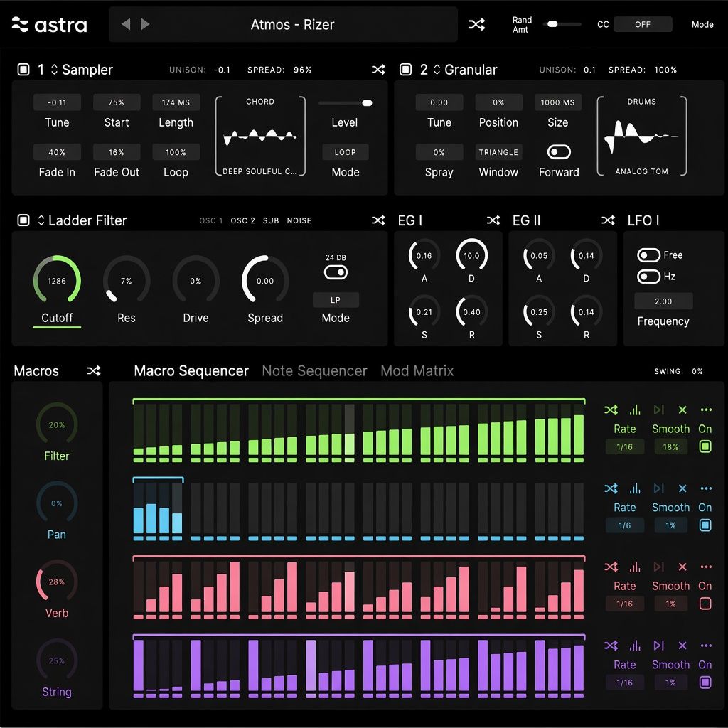Open the 1/6 Rate dropdown on Pan lane
Image resolution: width=728 pixels, height=728 pixels.
(x=624, y=525)
